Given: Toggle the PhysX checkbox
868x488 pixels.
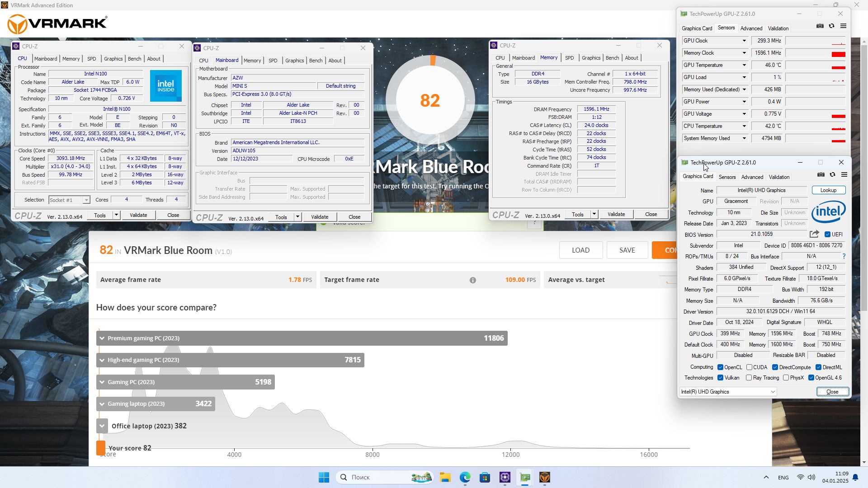Looking at the screenshot, I should (x=786, y=378).
